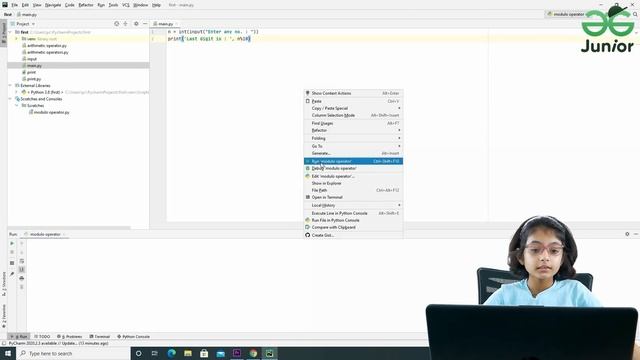Screen dimensions: 640x360
Task: Open the Python Console tool window tab
Action: tap(133, 337)
